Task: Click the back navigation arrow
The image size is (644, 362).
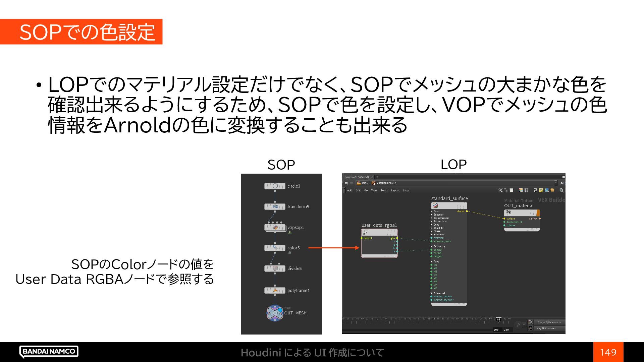Action: pyautogui.click(x=346, y=183)
